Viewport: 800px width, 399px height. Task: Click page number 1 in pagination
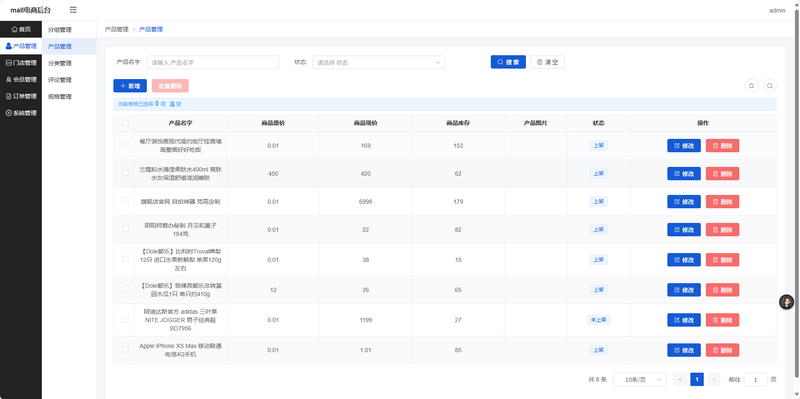(697, 379)
